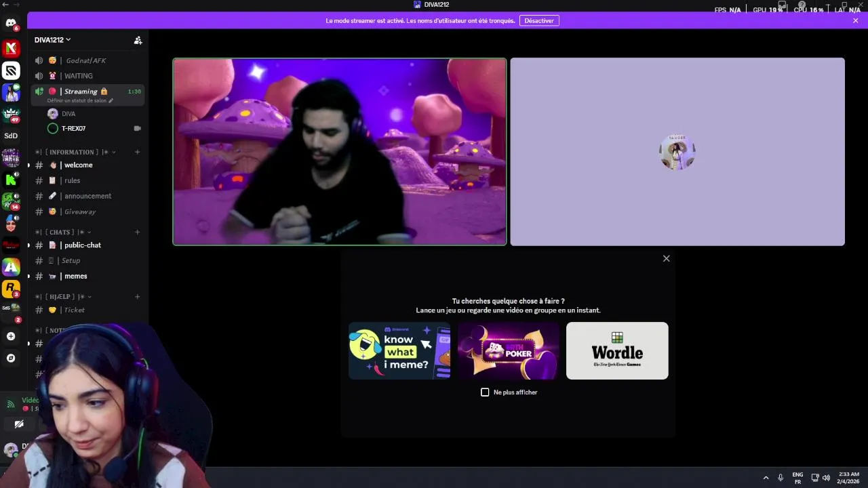Open the welcome text channel

click(x=86, y=165)
